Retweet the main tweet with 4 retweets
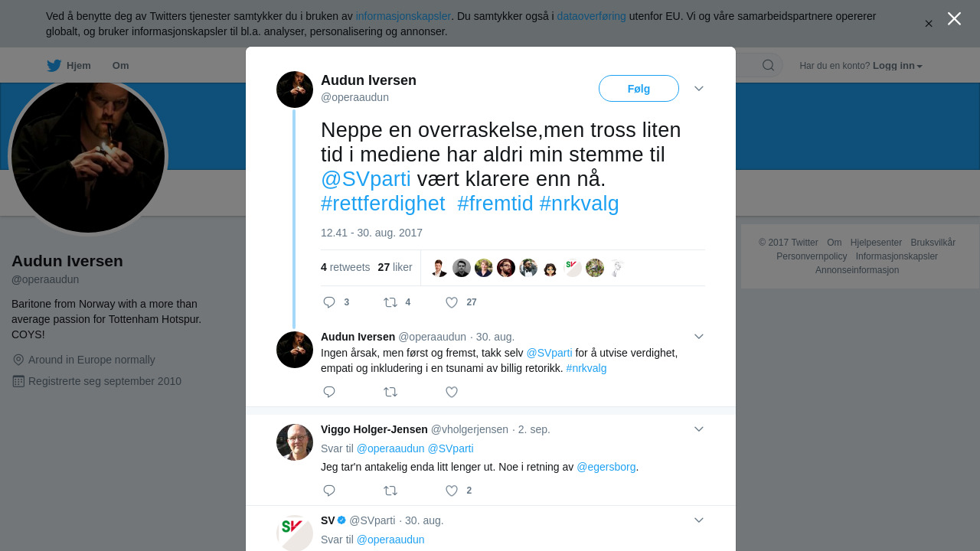 (x=390, y=302)
